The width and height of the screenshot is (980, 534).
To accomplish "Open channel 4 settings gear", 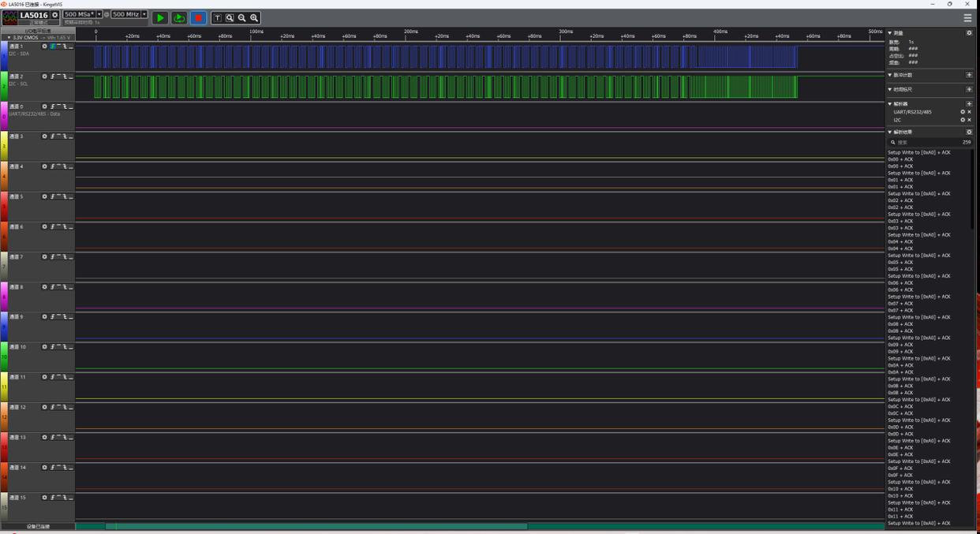I will tap(44, 166).
